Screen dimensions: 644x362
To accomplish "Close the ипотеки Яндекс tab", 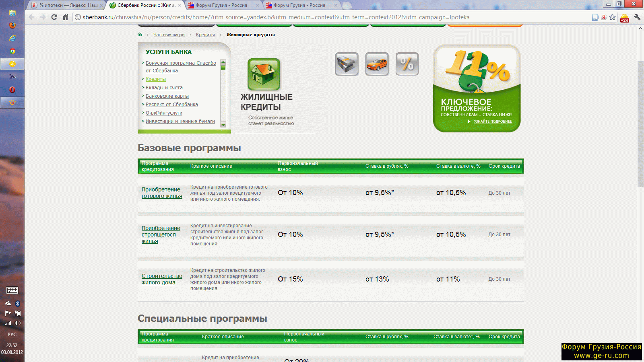I will point(101,5).
